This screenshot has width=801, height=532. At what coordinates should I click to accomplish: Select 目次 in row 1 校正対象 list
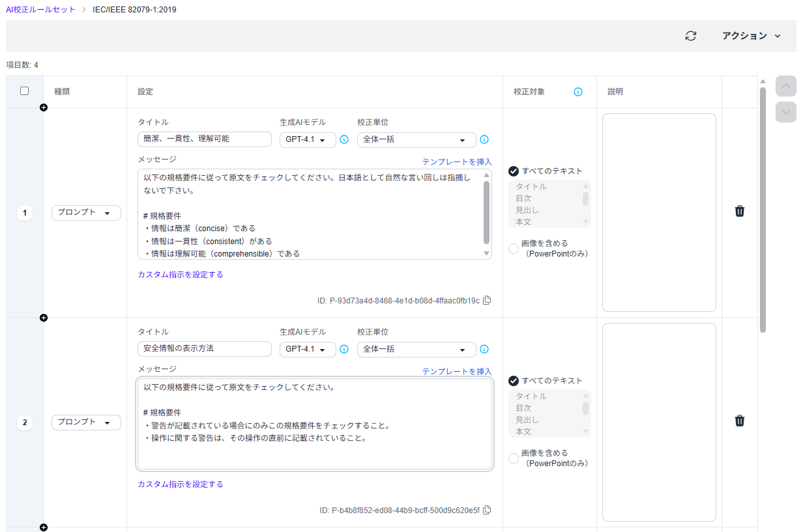pos(523,199)
